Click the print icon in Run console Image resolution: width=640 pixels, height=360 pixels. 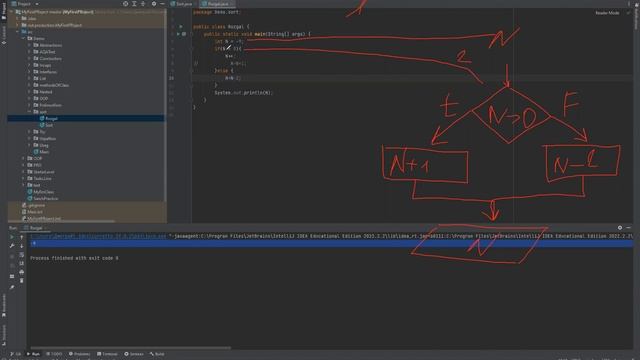click(x=22, y=272)
